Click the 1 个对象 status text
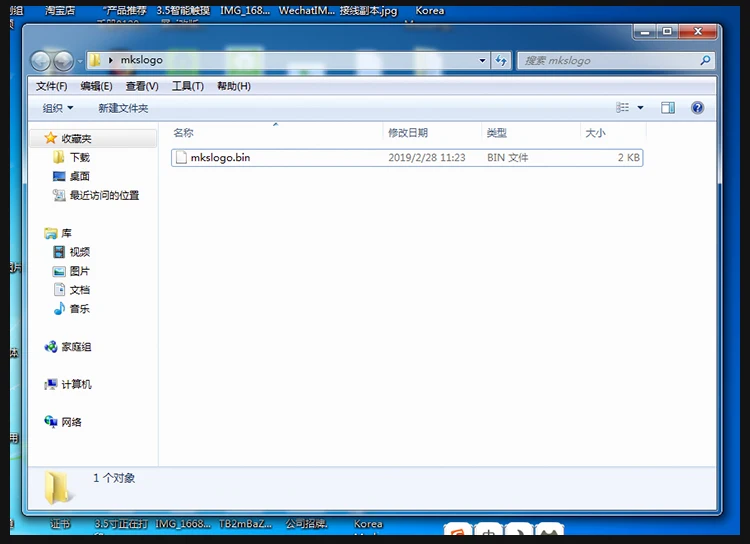 click(114, 478)
